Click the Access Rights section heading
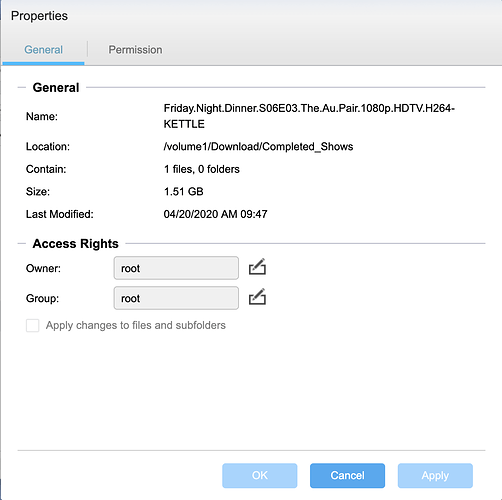This screenshot has width=502, height=500. 75,244
